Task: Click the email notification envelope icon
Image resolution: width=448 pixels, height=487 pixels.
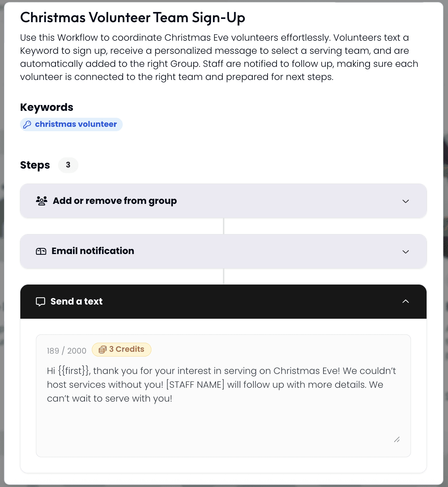Action: pyautogui.click(x=41, y=251)
